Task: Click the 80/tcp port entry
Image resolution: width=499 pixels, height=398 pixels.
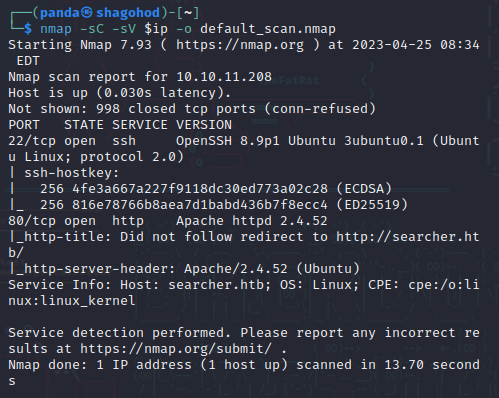Action: pyautogui.click(x=32, y=221)
